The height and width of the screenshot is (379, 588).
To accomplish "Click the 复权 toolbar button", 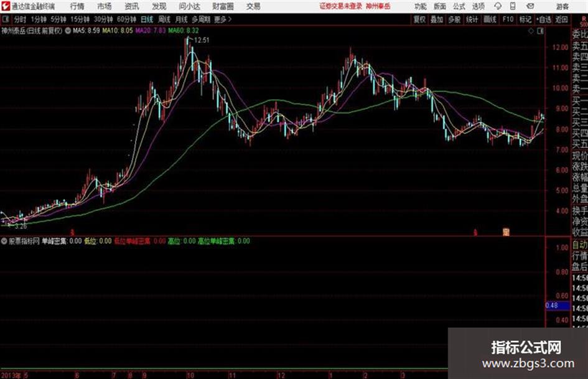I will pyautogui.click(x=419, y=19).
